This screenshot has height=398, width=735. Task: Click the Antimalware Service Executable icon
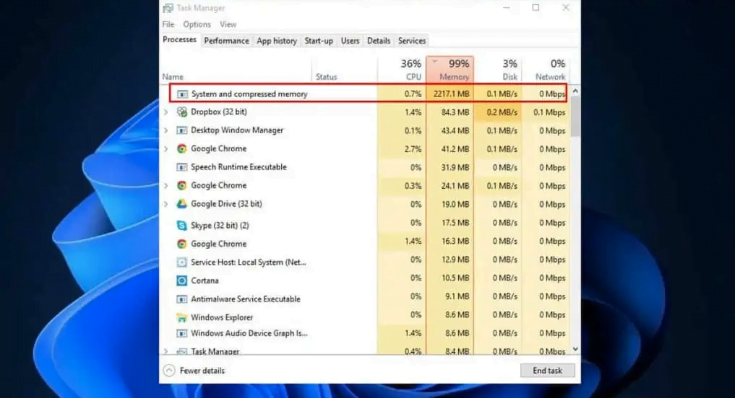tap(182, 299)
